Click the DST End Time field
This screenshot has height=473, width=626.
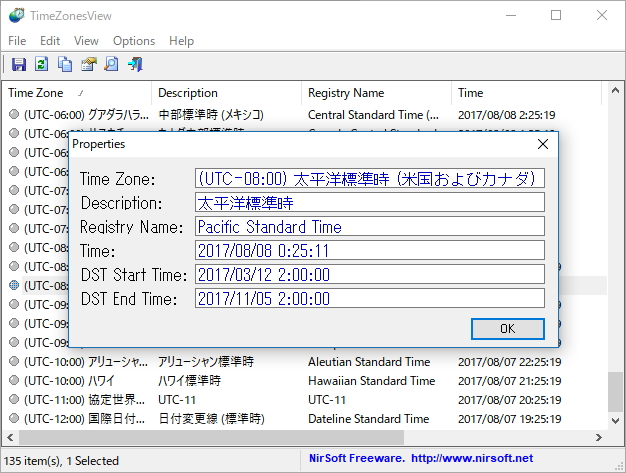click(x=370, y=299)
